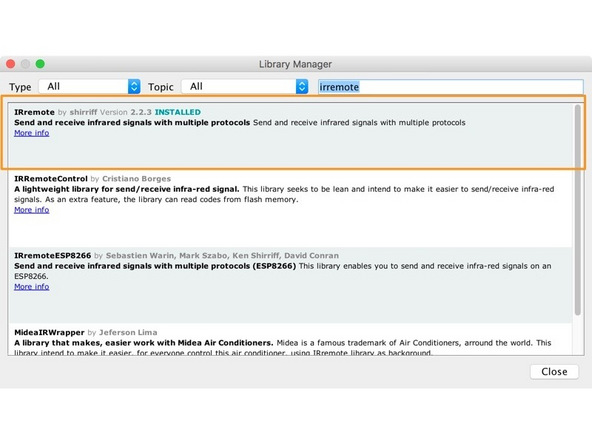
Task: Click the Type 'All' combo box
Action: pyautogui.click(x=90, y=86)
